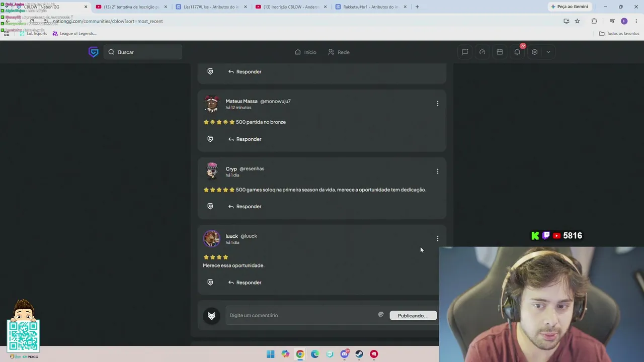The image size is (644, 362).
Task: Click the fox avatar beside comment box
Action: point(211,316)
